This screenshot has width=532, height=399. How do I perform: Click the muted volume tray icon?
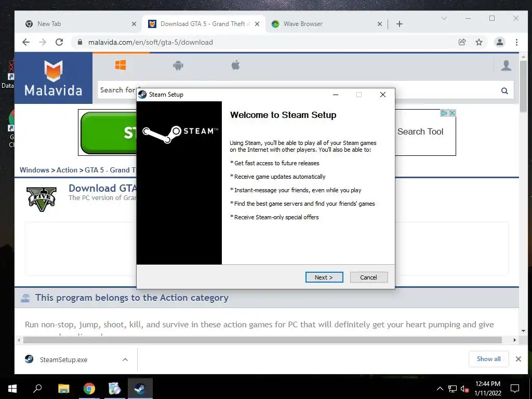[464, 389]
